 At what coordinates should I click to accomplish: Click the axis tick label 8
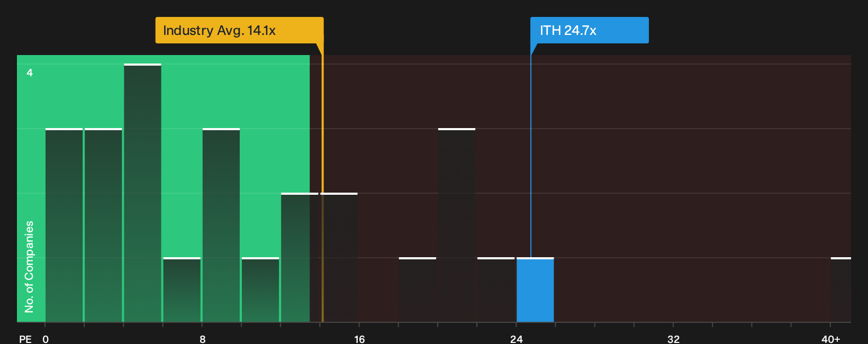click(203, 339)
